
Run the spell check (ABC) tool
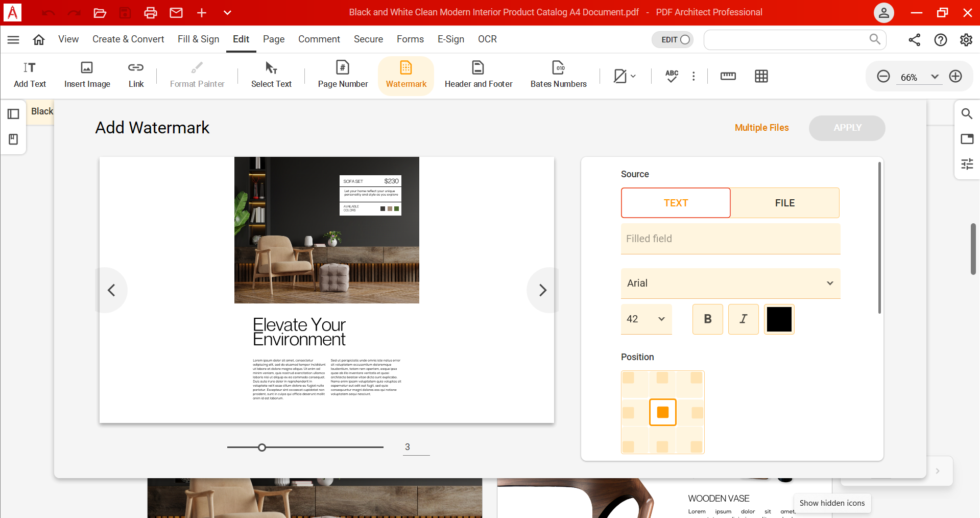click(x=672, y=76)
